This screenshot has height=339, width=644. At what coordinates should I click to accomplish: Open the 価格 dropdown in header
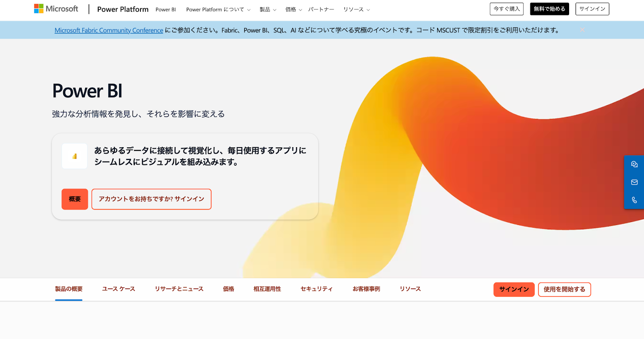293,10
